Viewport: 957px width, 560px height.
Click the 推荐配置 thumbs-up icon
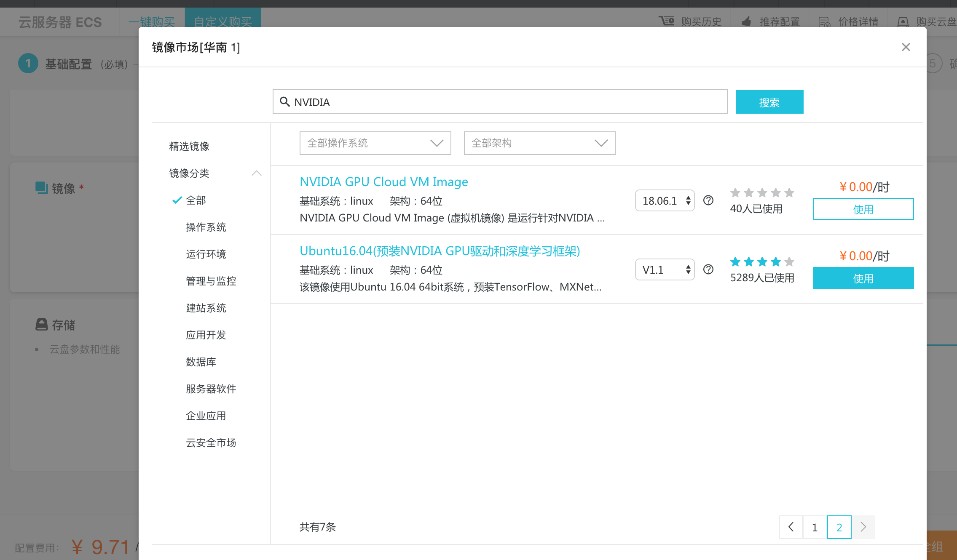pos(746,21)
